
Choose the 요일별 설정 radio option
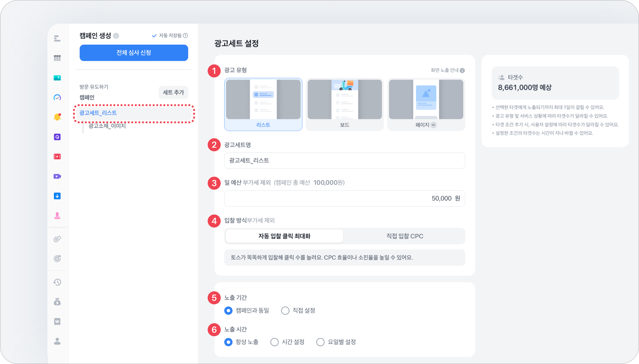(x=320, y=342)
